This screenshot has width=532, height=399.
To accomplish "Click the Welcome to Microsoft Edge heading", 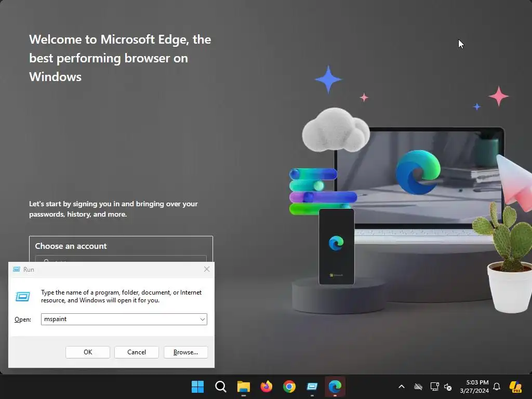I will pyautogui.click(x=120, y=58).
